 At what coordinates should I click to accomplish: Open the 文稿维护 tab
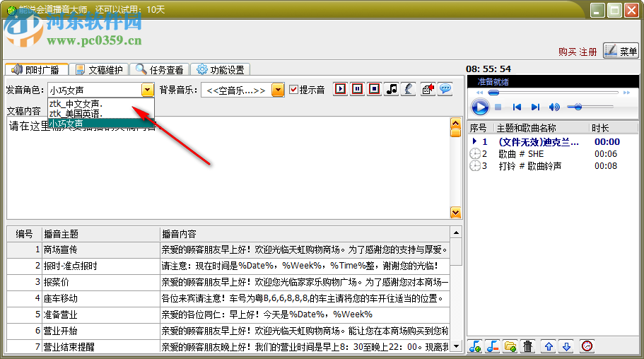[x=99, y=70]
